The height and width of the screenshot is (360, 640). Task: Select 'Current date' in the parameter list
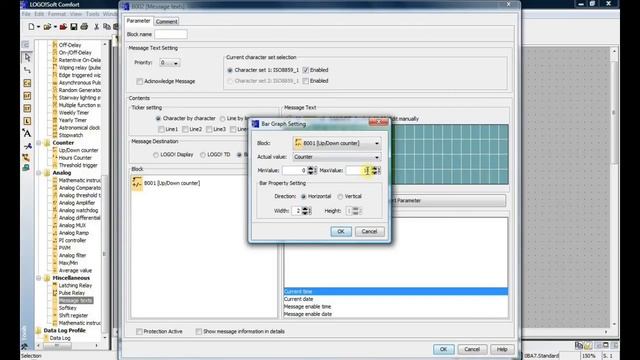(x=396, y=299)
